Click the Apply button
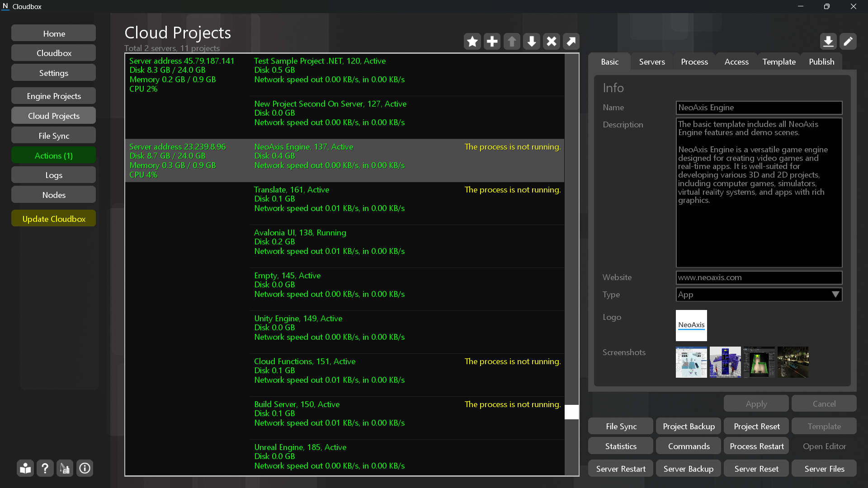Screen dimensions: 868x488 tap(756, 404)
